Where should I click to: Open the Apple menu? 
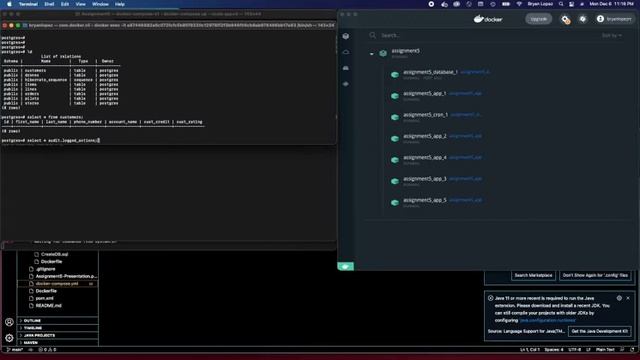[9, 4]
